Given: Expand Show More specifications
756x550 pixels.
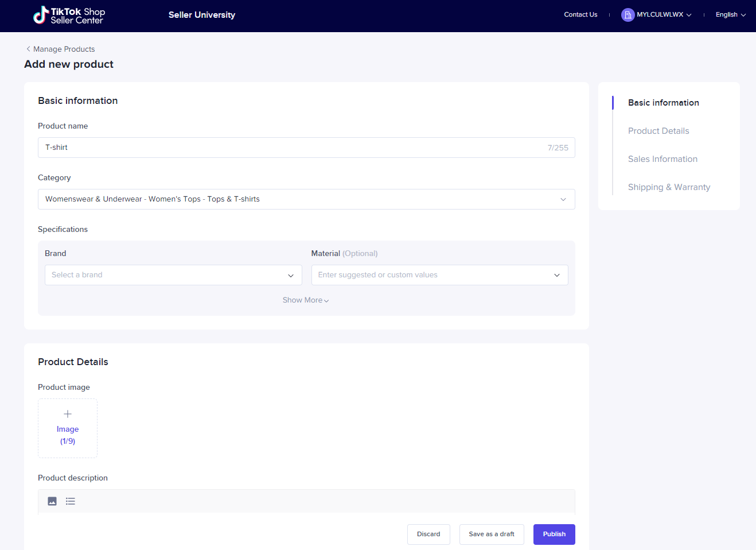Looking at the screenshot, I should [306, 300].
